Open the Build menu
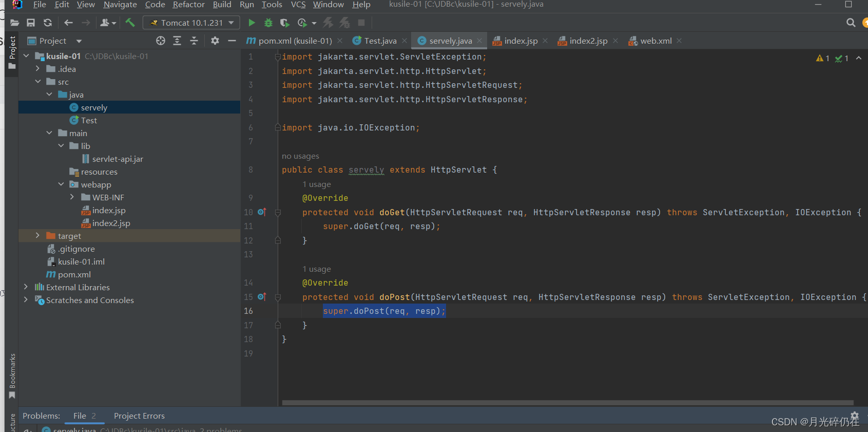 tap(222, 5)
